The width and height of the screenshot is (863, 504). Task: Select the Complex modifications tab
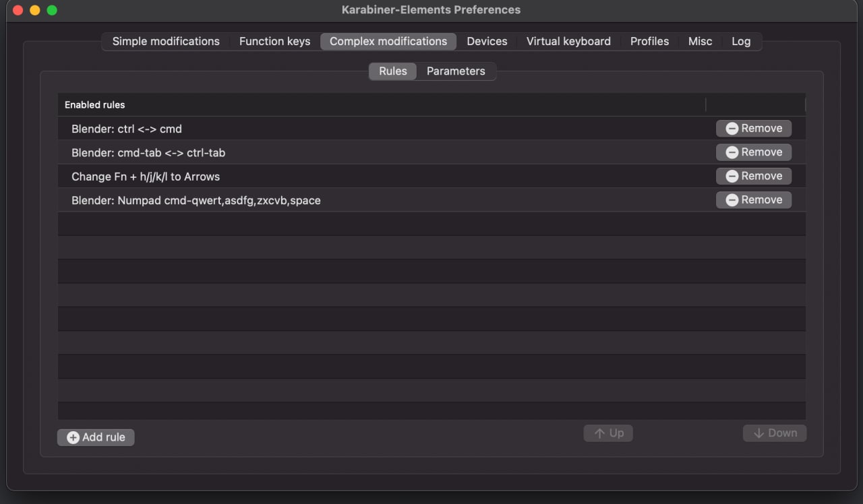coord(388,41)
